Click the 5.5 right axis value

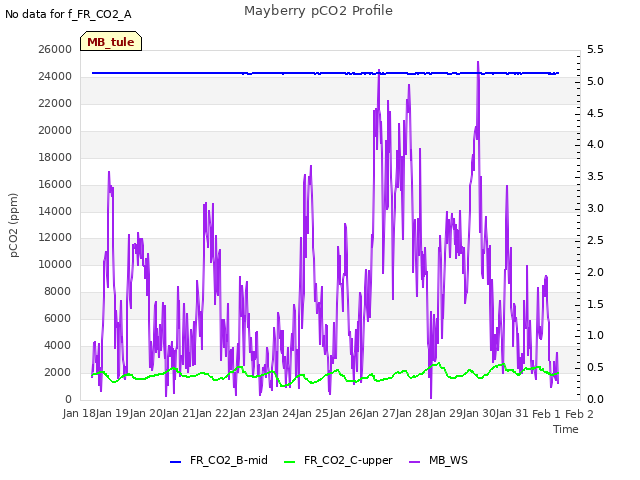pos(595,49)
